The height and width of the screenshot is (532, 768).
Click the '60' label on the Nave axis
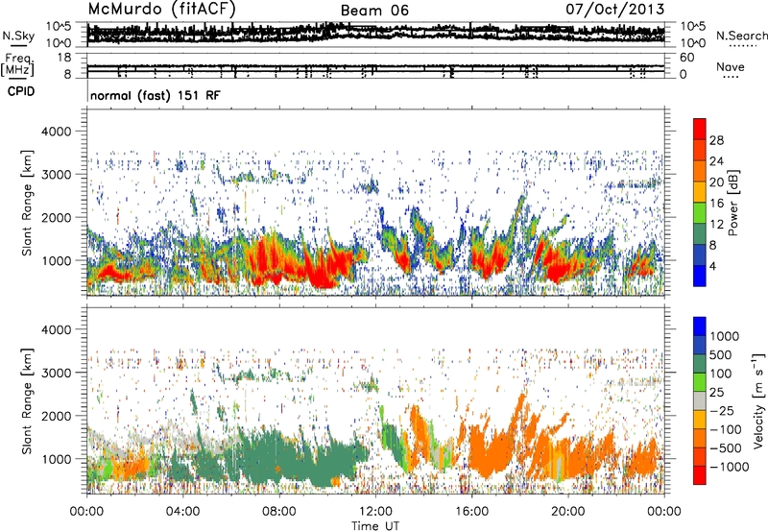[687, 58]
